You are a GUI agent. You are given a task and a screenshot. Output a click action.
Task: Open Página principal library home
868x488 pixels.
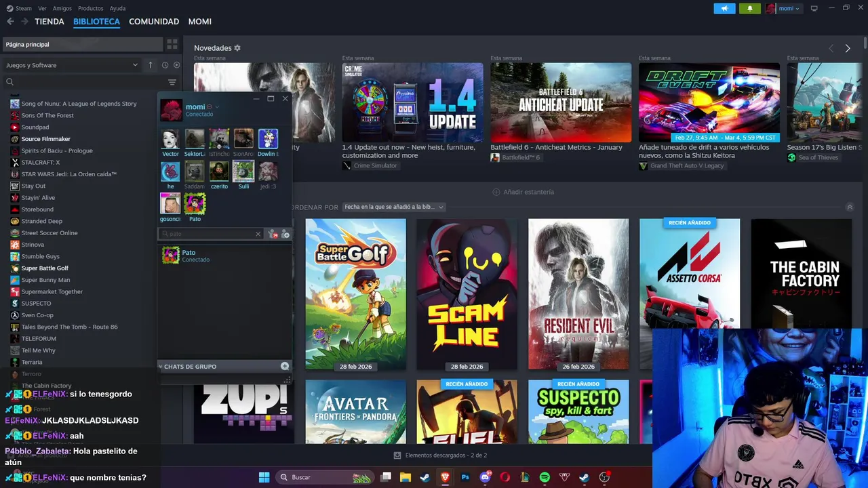point(82,44)
